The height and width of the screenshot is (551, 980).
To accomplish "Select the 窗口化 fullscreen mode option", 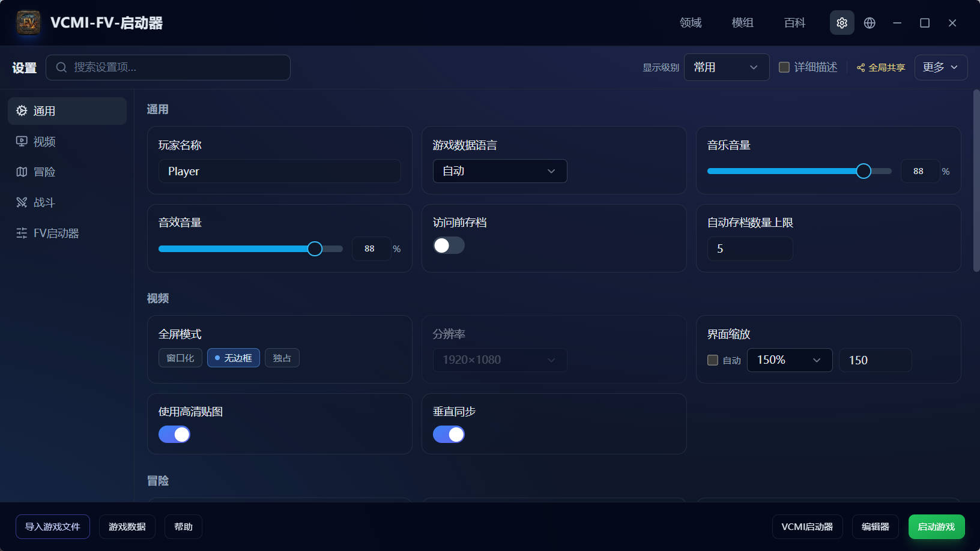I will pyautogui.click(x=180, y=358).
